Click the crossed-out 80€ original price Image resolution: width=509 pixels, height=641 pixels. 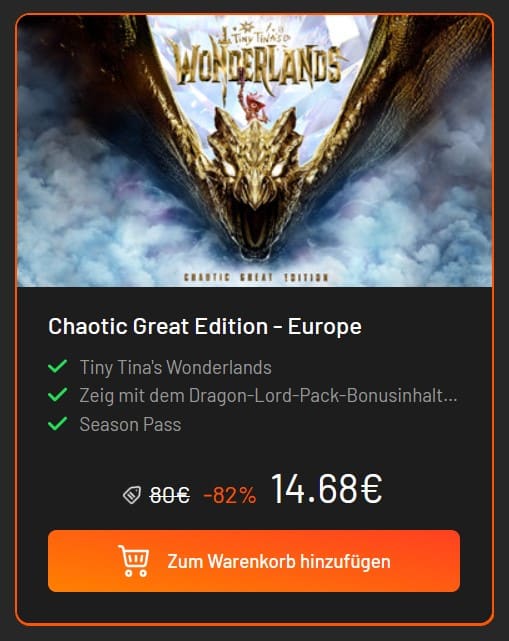170,495
